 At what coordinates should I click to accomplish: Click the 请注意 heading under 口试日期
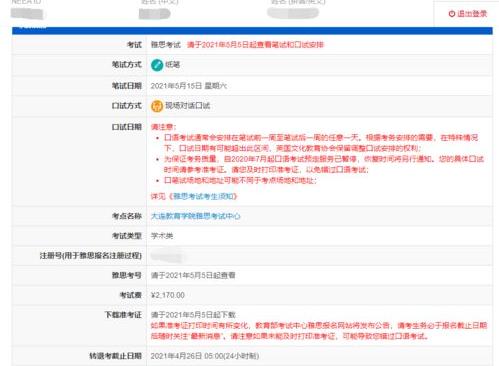pos(163,127)
